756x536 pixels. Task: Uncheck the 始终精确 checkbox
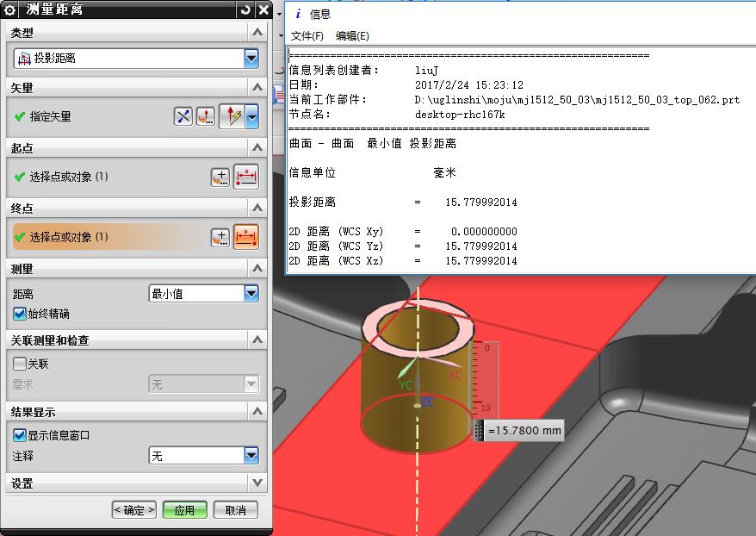[20, 314]
